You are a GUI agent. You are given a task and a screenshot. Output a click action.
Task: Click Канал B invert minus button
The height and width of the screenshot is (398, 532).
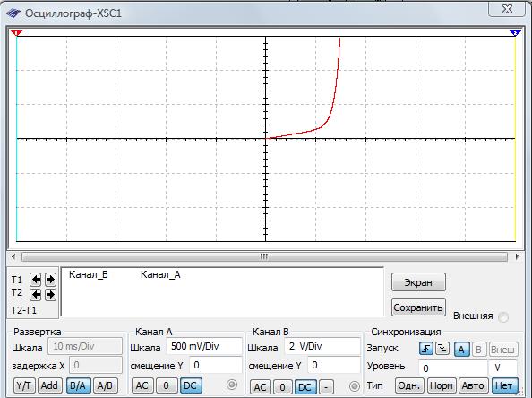click(326, 386)
